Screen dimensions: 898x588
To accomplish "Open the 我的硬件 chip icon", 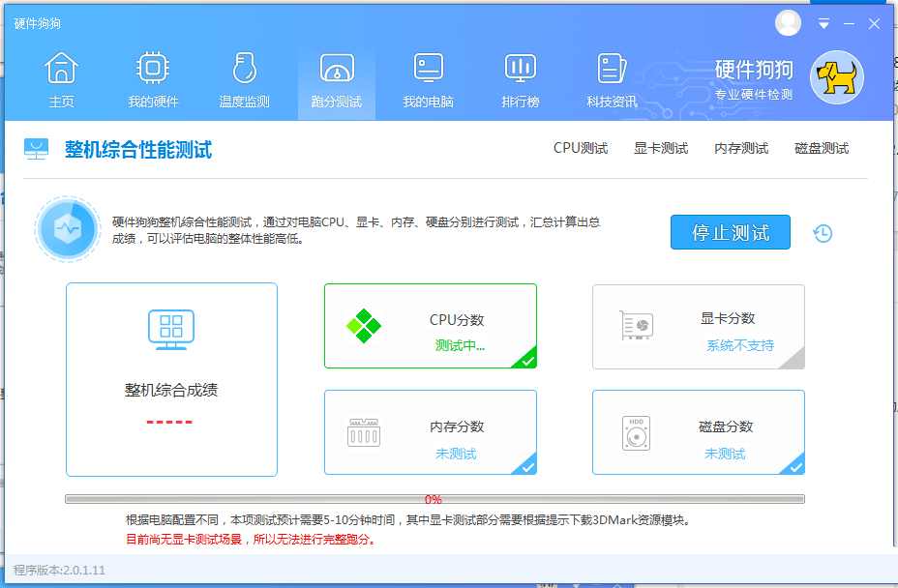I will (x=153, y=68).
